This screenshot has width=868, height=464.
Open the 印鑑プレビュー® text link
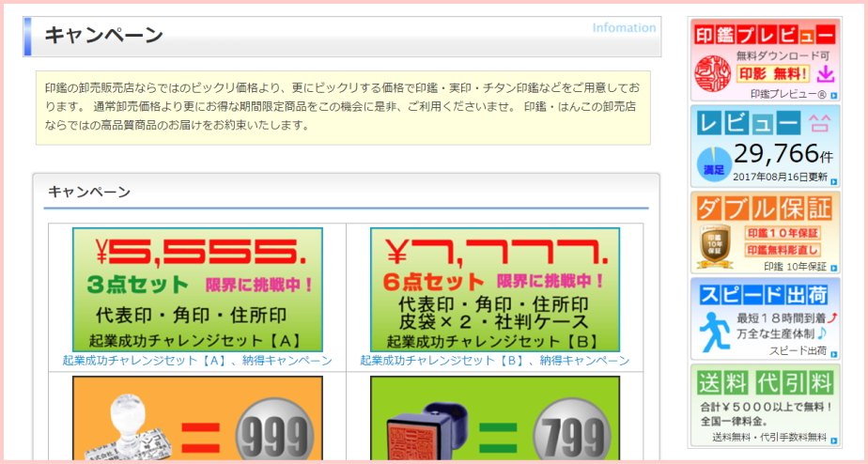click(788, 95)
